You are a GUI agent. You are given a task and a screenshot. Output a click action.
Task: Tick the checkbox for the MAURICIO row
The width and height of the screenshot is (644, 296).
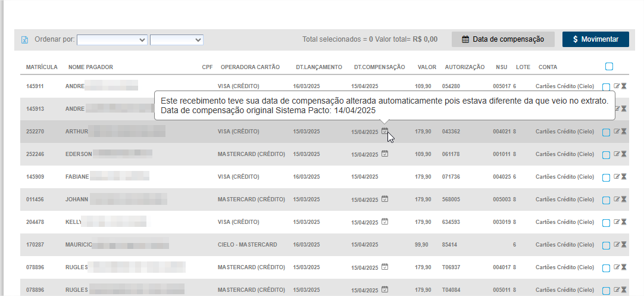(606, 245)
